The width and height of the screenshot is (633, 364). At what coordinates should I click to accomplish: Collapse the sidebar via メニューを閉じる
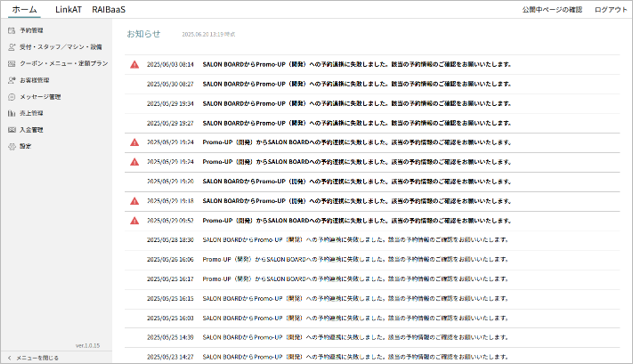coord(34,358)
